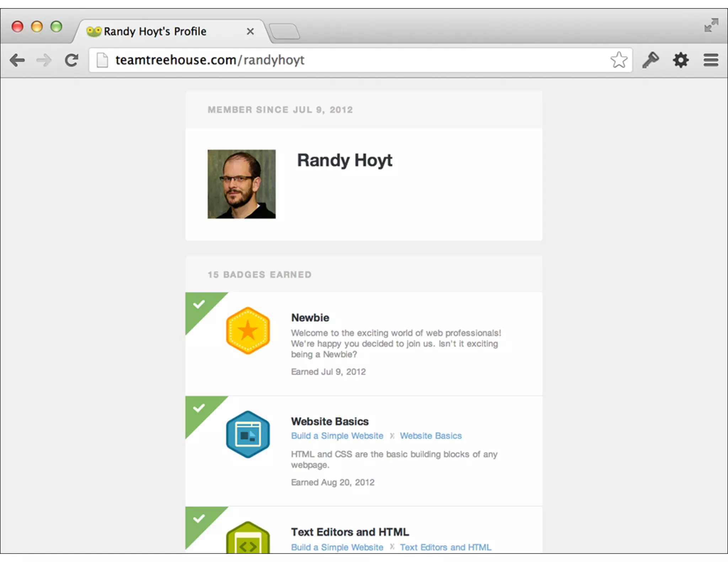This screenshot has width=728, height=562.
Task: Bookmark page with the star icon
Action: [x=619, y=60]
